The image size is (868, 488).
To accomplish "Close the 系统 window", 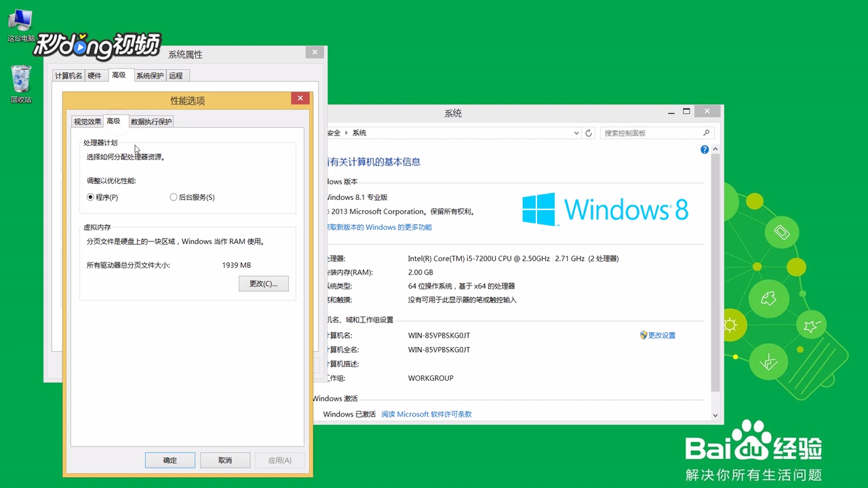I will pyautogui.click(x=707, y=111).
